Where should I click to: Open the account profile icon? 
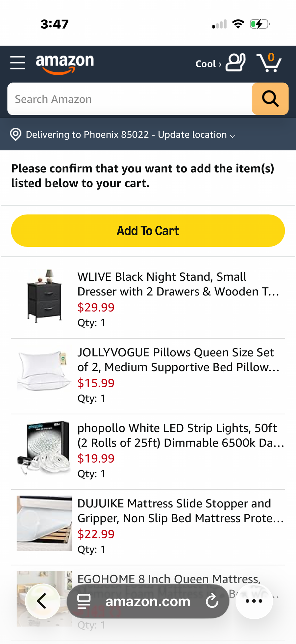235,63
